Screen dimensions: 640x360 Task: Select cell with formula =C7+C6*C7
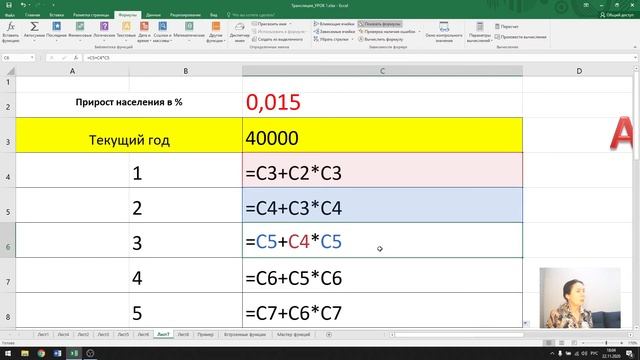click(x=382, y=310)
